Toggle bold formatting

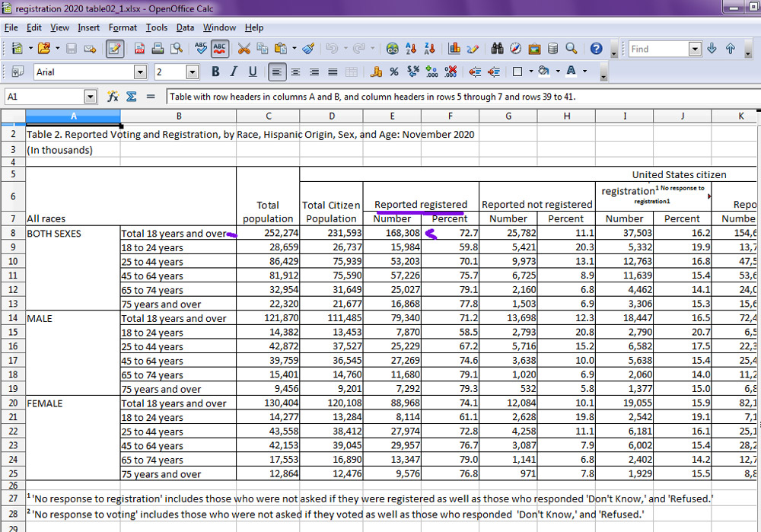pyautogui.click(x=215, y=72)
